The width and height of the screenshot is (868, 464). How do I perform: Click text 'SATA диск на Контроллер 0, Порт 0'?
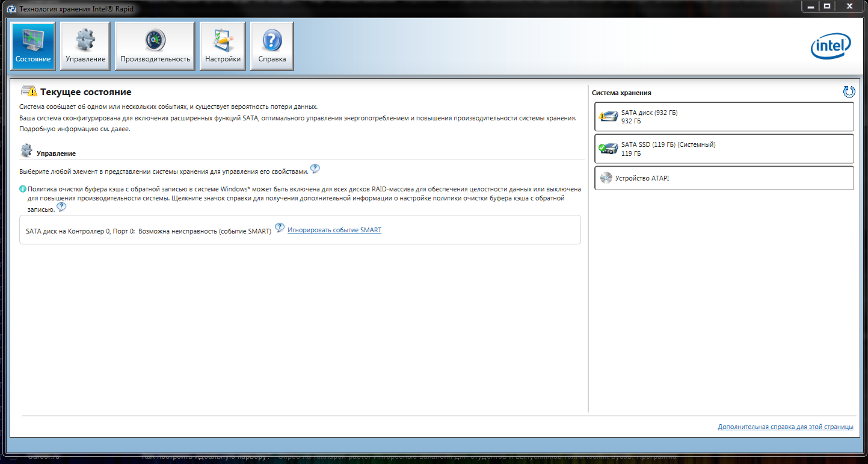(x=81, y=230)
